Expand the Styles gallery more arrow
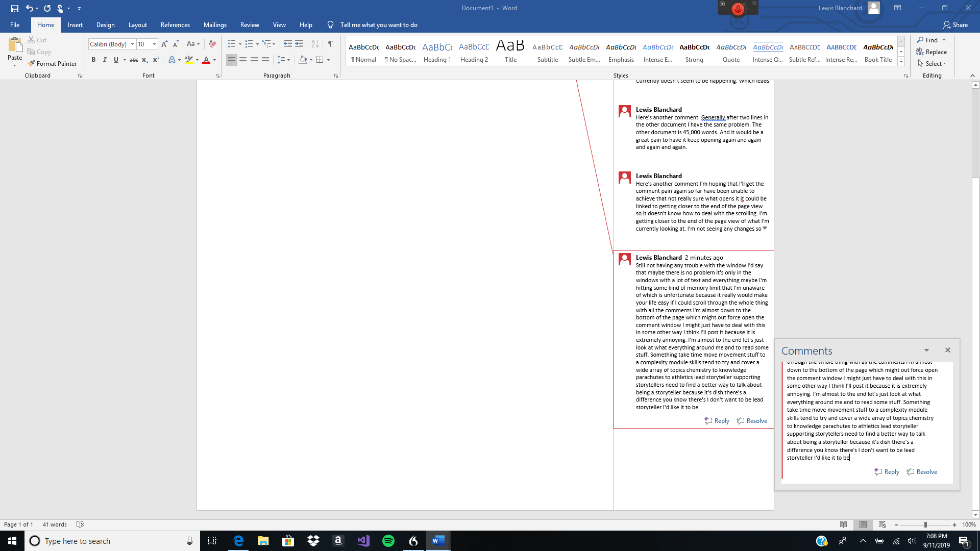 click(901, 62)
